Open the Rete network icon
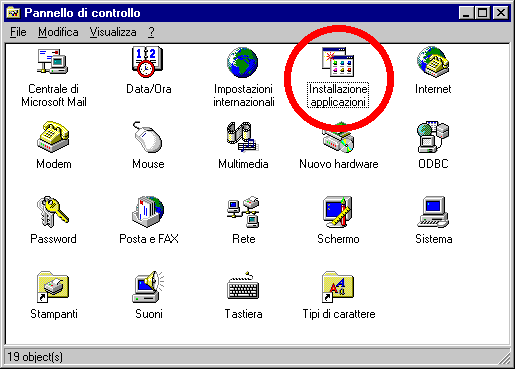 coord(243,212)
